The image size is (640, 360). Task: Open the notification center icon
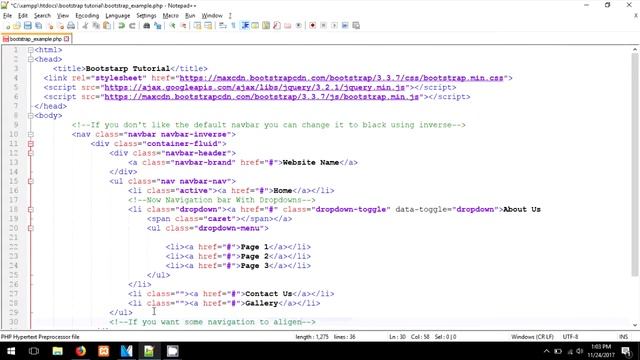click(x=627, y=351)
